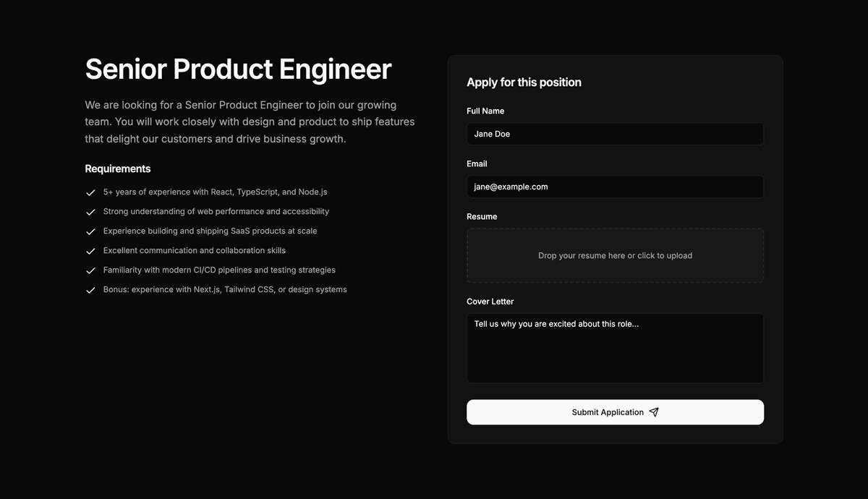The width and height of the screenshot is (868, 499).
Task: Click the Apply for this position title
Action: pos(524,82)
